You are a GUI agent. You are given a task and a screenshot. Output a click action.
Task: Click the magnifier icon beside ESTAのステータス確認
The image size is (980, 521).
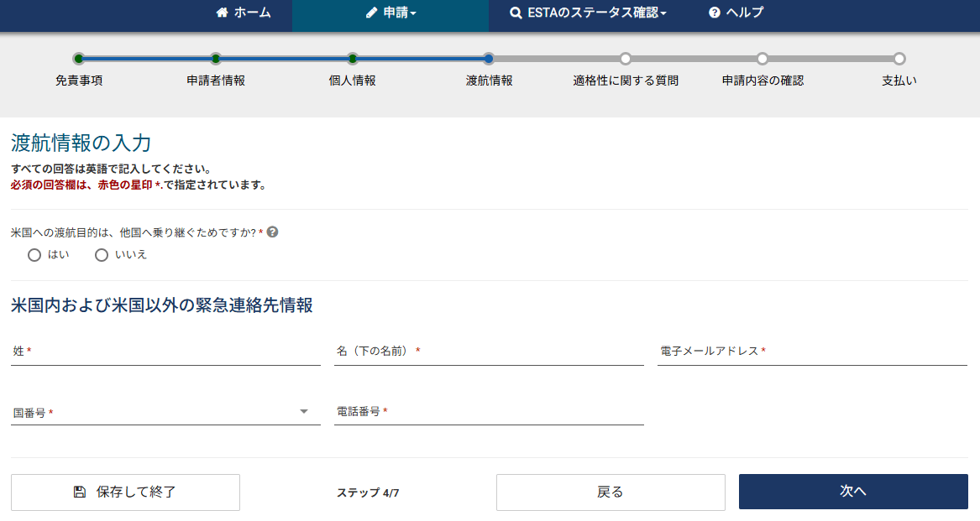pos(516,13)
